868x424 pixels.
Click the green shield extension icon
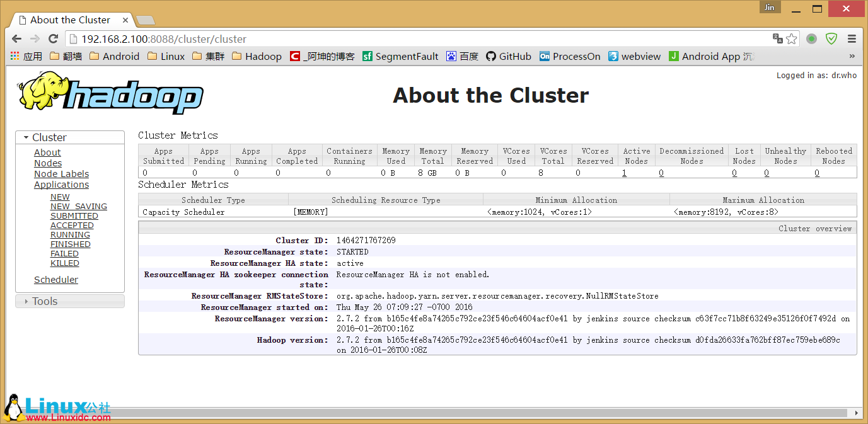pyautogui.click(x=831, y=38)
